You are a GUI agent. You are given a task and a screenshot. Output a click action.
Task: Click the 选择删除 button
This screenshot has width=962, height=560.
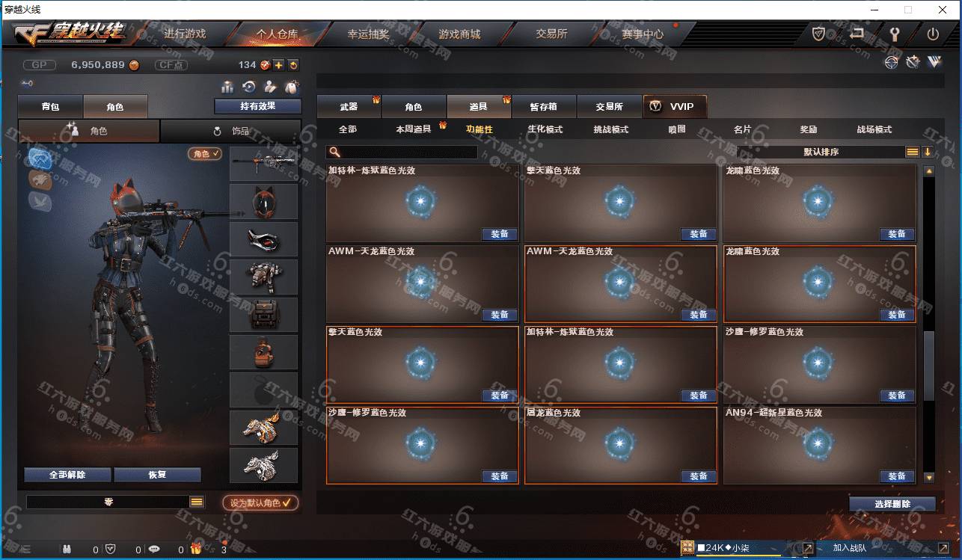(892, 504)
